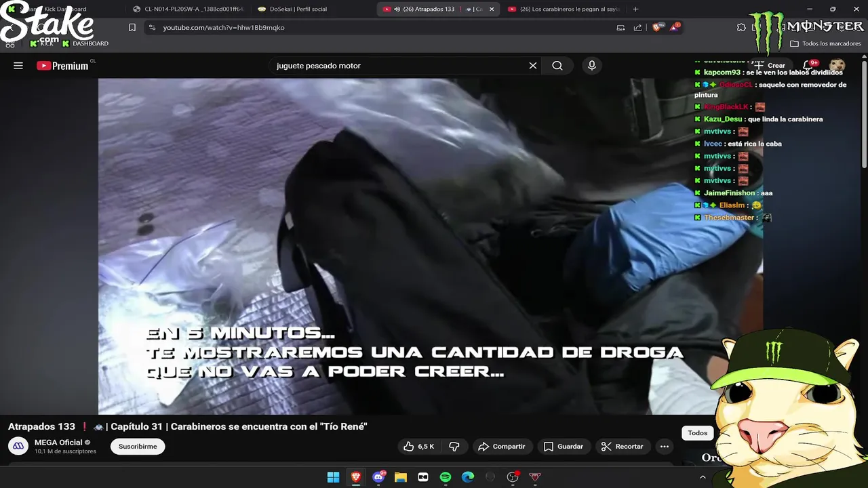
Task: Open Microsoft Edge from taskbar
Action: [468, 477]
